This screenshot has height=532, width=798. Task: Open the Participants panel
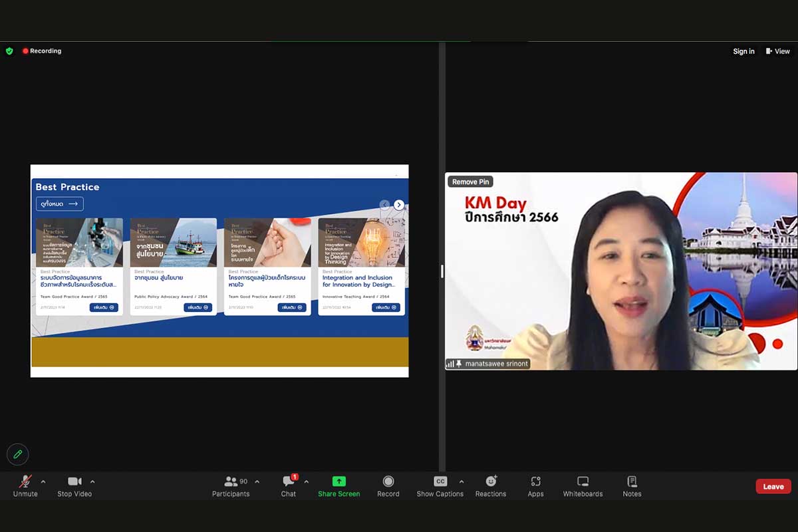231,485
